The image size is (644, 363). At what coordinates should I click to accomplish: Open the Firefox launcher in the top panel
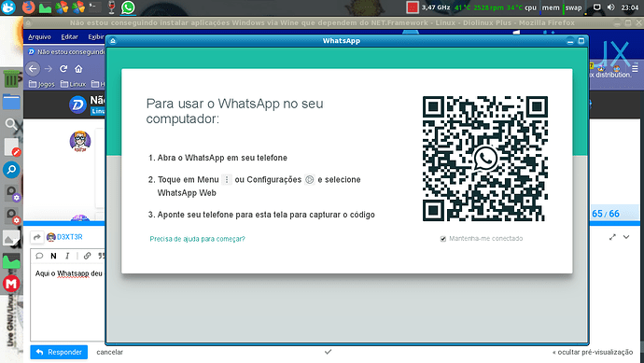click(x=28, y=7)
